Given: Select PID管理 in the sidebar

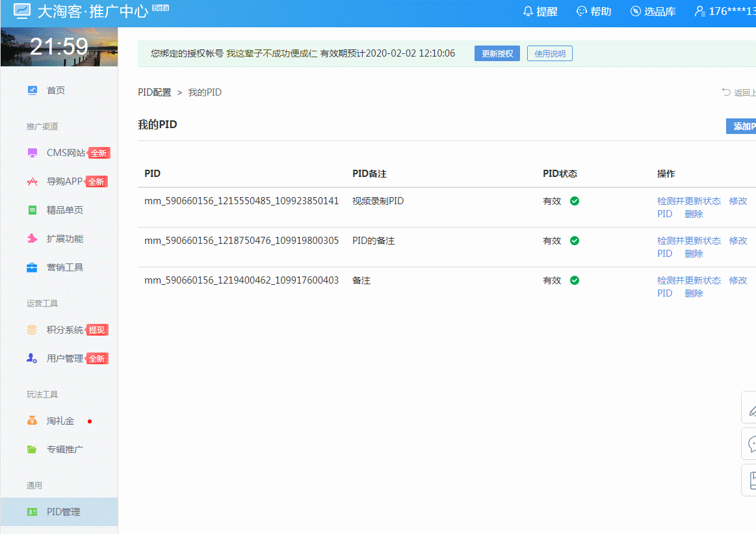Looking at the screenshot, I should [63, 512].
